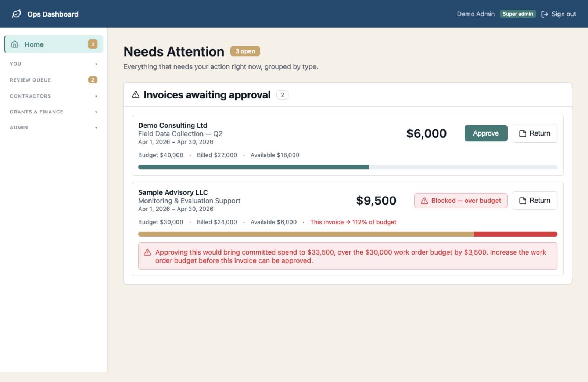Select the YOU sidebar label
The width and height of the screenshot is (588, 382).
(15, 64)
